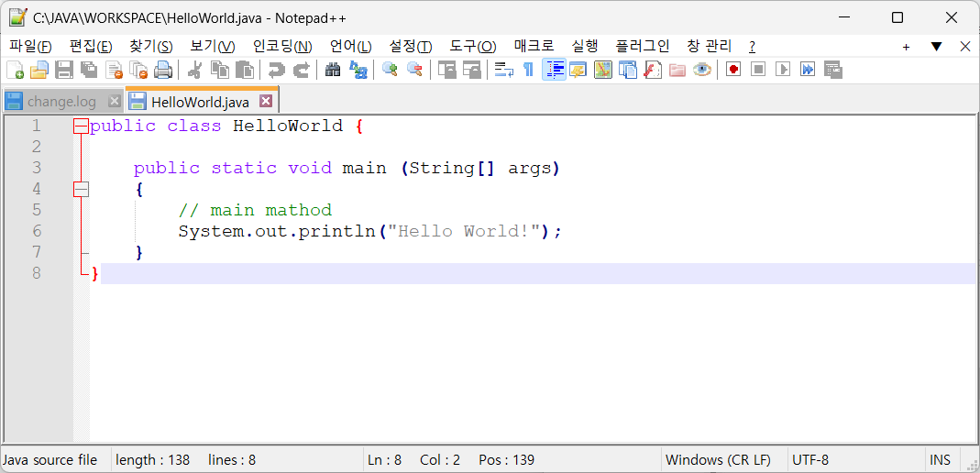
Task: Toggle show all characters pilcrow icon
Action: pyautogui.click(x=528, y=70)
